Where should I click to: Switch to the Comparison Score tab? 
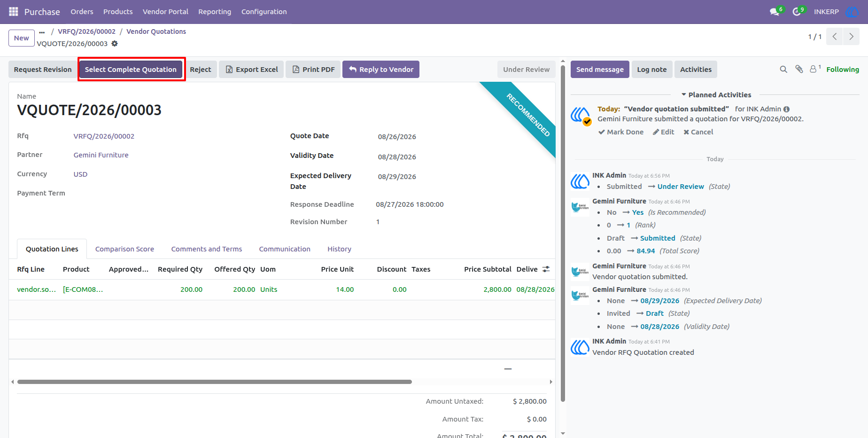tap(124, 249)
